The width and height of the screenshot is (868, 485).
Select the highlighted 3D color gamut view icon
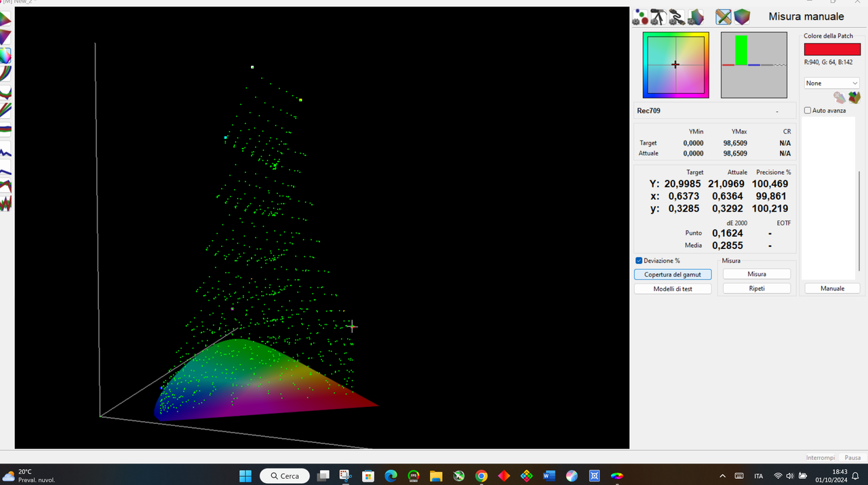[5, 56]
